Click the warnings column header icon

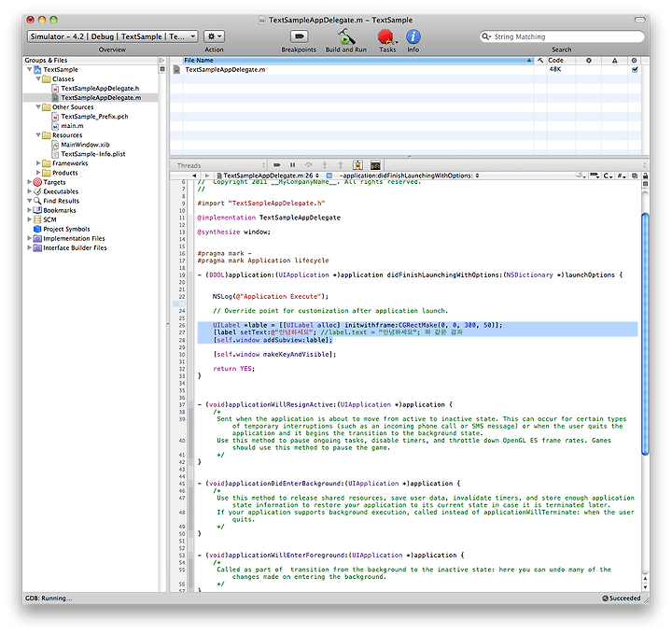[x=614, y=61]
